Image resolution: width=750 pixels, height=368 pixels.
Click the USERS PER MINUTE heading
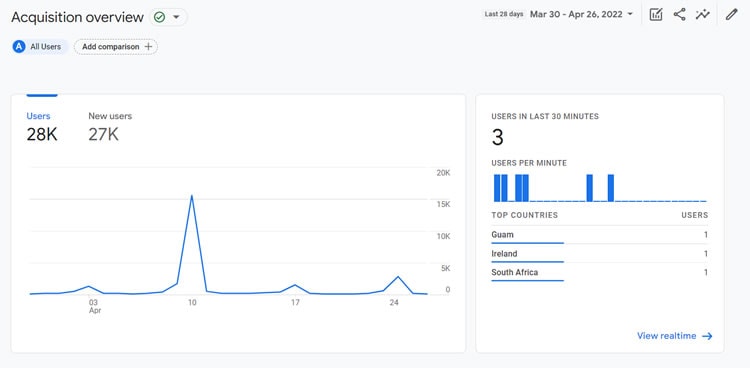(529, 163)
